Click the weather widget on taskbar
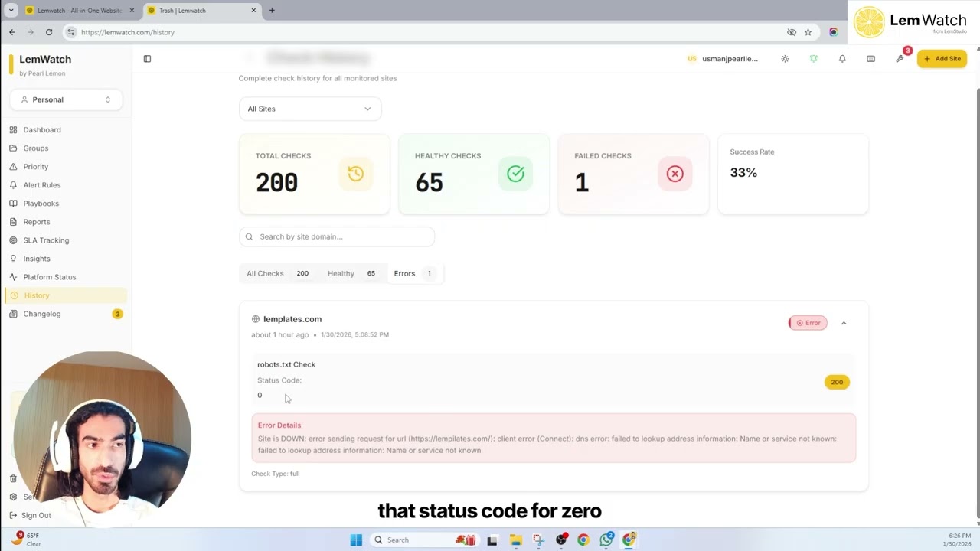Viewport: 980px width, 551px height. click(x=28, y=540)
